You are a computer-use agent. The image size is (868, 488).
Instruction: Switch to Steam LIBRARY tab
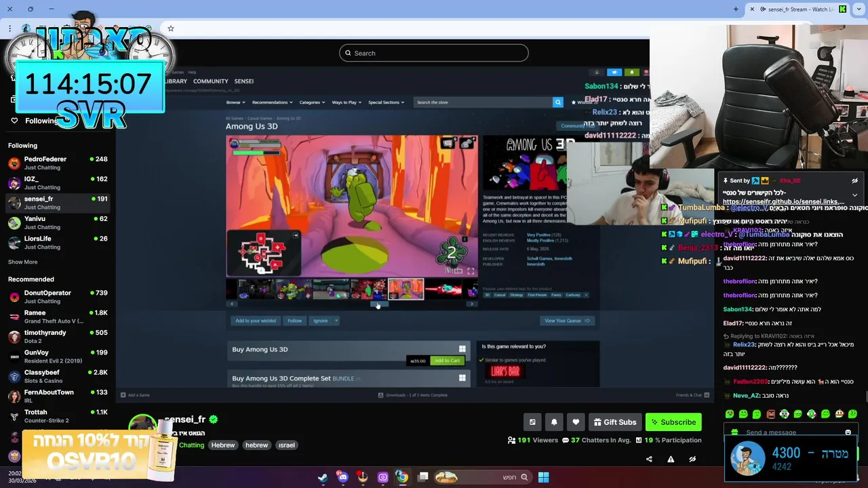pyautogui.click(x=176, y=81)
